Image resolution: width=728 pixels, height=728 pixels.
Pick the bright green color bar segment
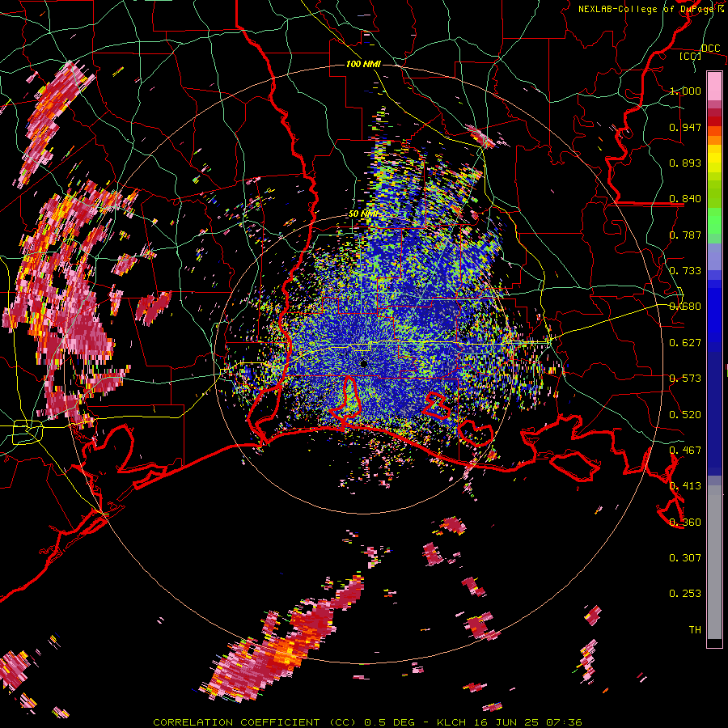tap(714, 222)
